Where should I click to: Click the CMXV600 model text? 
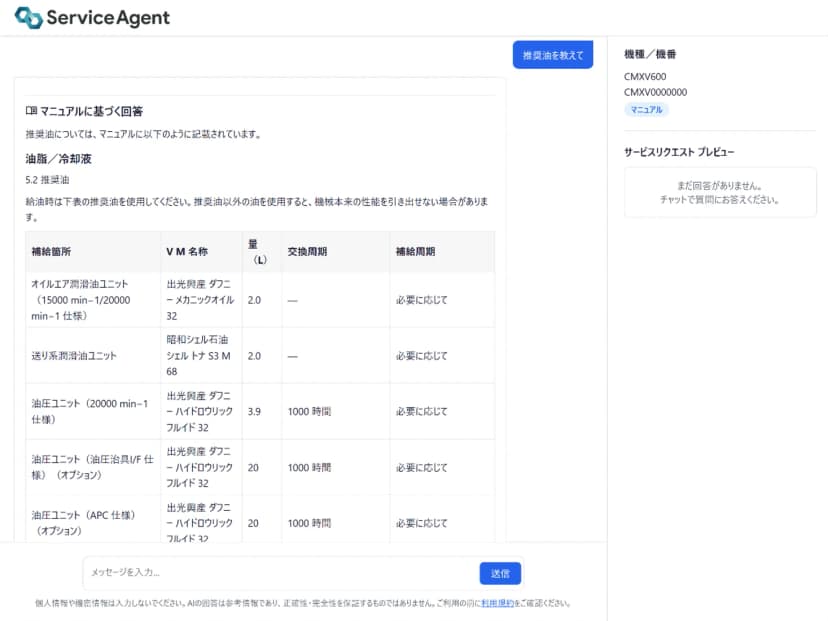click(x=645, y=77)
